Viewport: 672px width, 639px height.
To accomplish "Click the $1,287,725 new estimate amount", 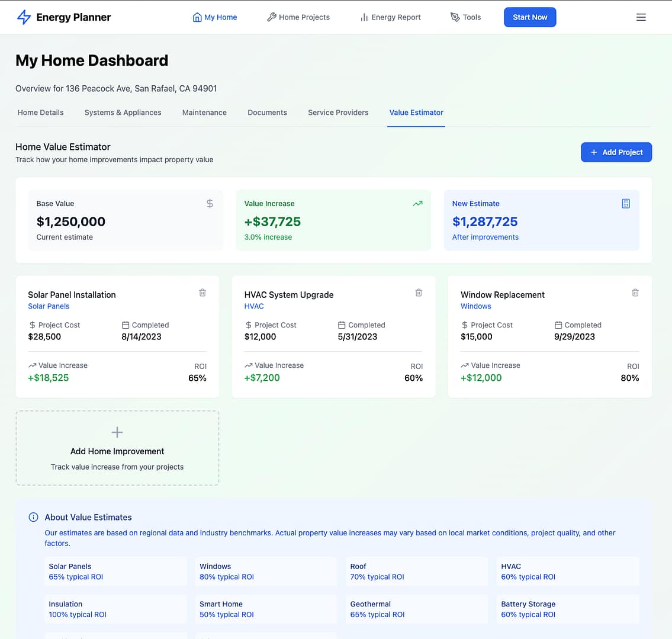I will pyautogui.click(x=485, y=221).
